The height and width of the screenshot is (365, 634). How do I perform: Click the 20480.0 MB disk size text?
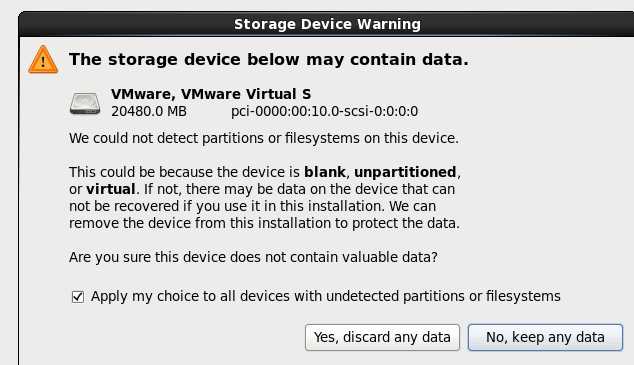point(149,112)
